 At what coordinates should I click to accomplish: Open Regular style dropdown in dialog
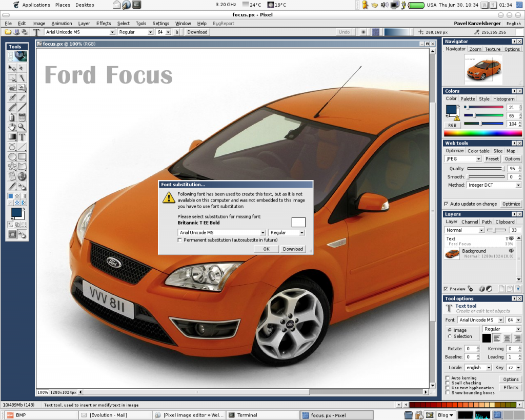tap(301, 232)
